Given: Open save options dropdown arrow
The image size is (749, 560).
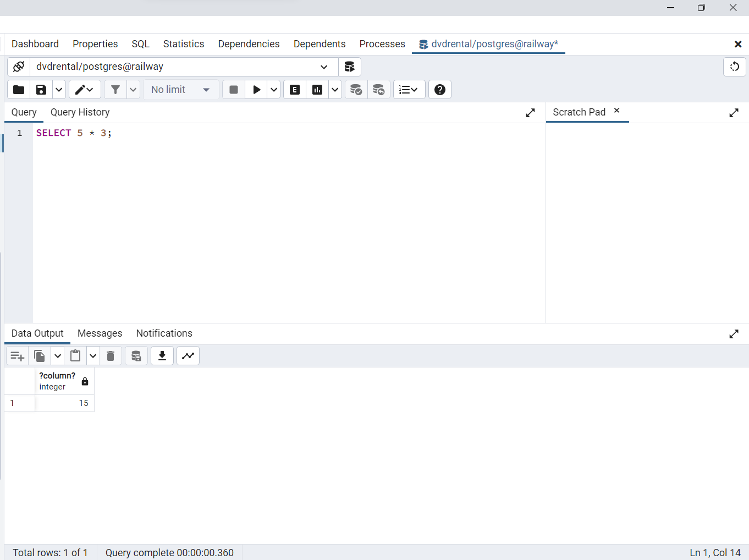Looking at the screenshot, I should [x=59, y=90].
